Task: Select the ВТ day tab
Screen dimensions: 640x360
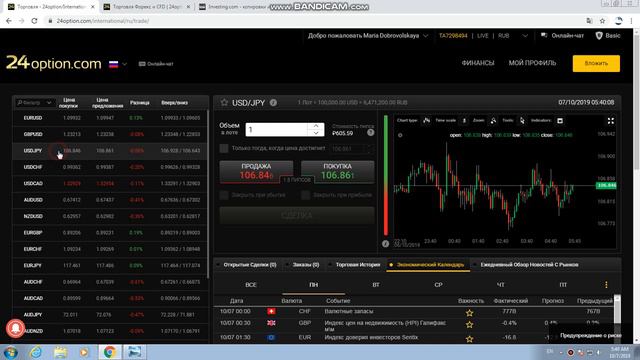Action: pyautogui.click(x=376, y=285)
